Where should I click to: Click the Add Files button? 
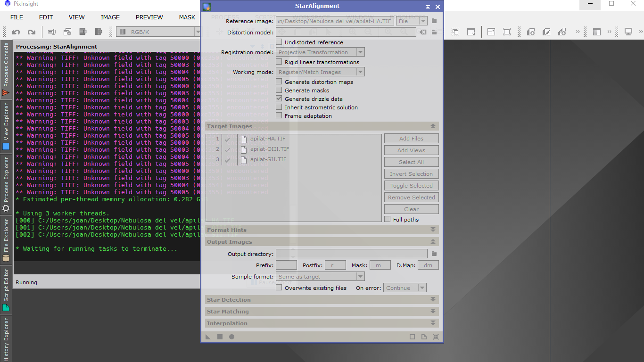tap(412, 139)
